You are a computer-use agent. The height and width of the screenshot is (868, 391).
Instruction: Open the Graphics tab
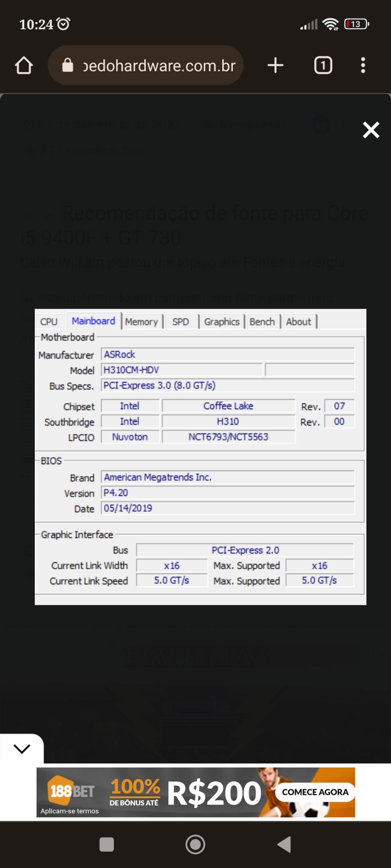(222, 322)
